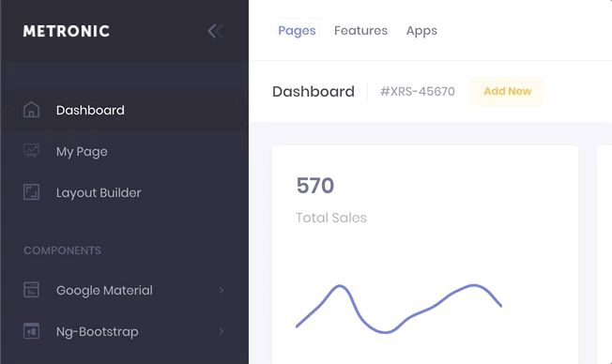Click the My Page presentation chart icon
612x364 pixels.
pos(31,151)
